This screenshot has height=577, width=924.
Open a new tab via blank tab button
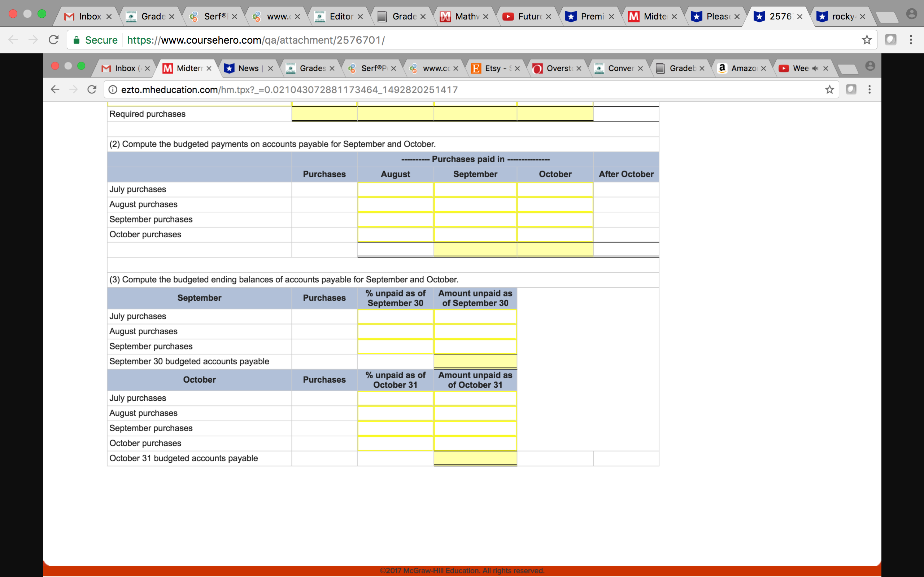click(886, 17)
